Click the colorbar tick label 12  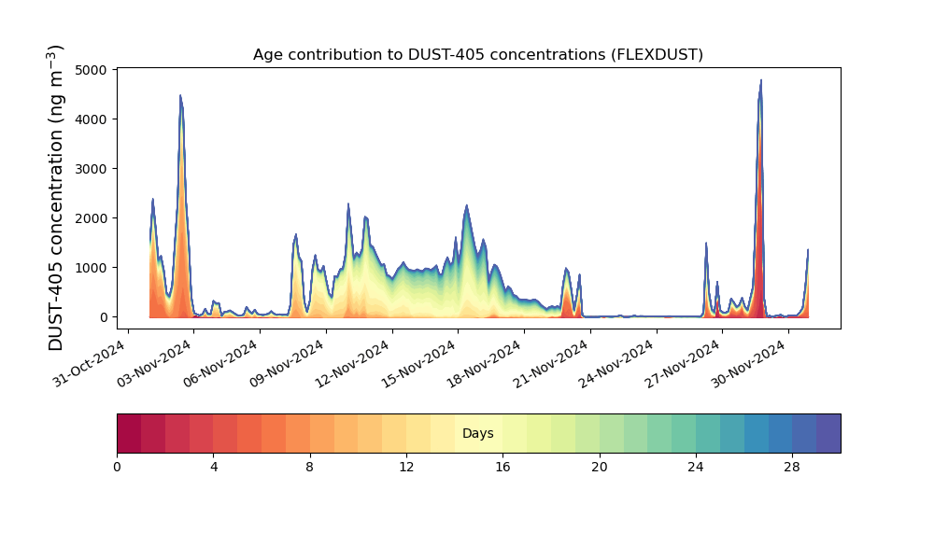(x=406, y=468)
